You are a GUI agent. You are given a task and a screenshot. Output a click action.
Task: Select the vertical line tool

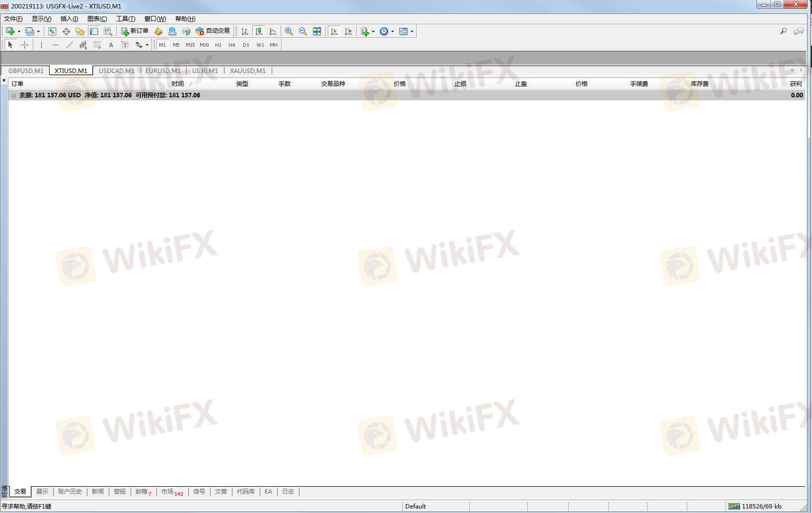click(41, 45)
